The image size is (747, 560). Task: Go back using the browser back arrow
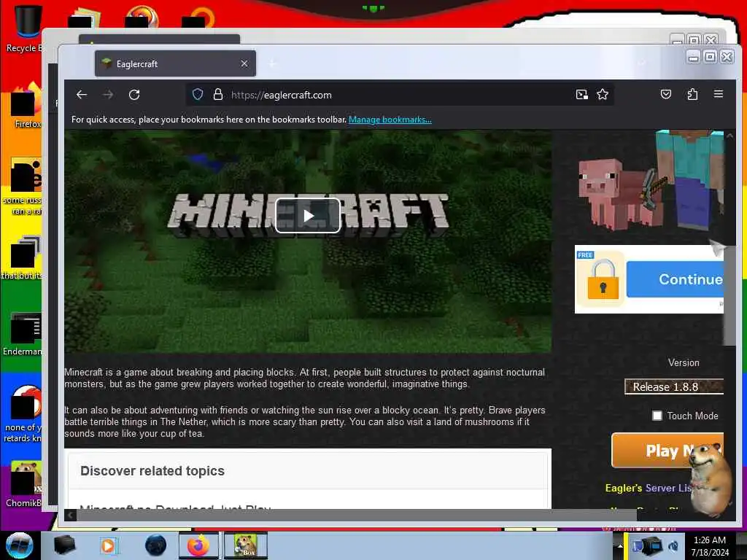[82, 95]
